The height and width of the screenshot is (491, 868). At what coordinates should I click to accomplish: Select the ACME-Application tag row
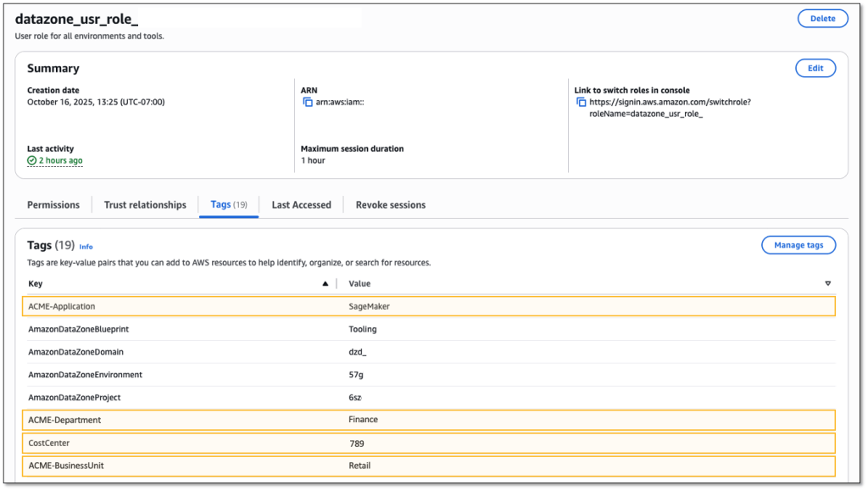(x=428, y=306)
